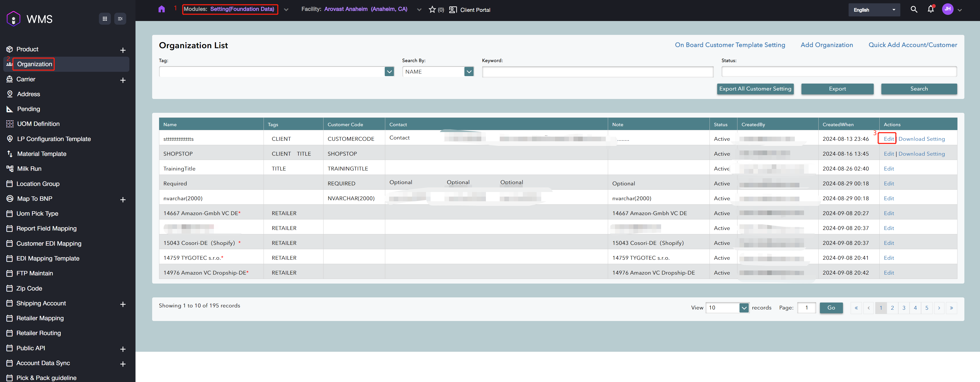This screenshot has height=382, width=980.
Task: Expand the Product submenu plus
Action: tap(123, 50)
